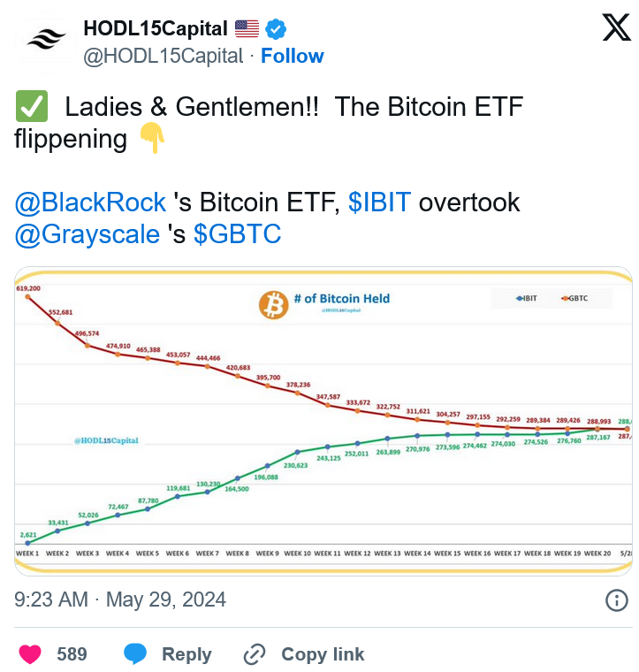
Task: Click the blue verified checkmark badge
Action: (276, 29)
